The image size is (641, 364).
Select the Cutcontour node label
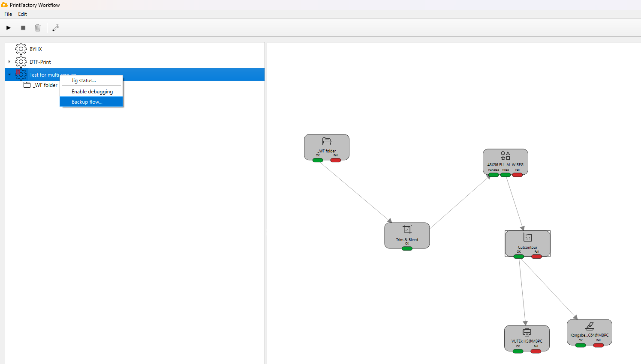[x=527, y=248]
